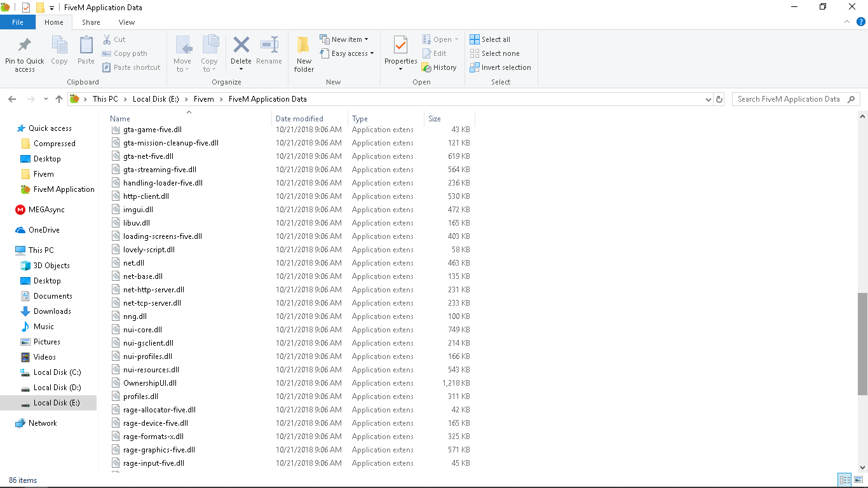Screen dimensions: 868x488
Task: Open the View ribbon tab
Action: pos(126,22)
